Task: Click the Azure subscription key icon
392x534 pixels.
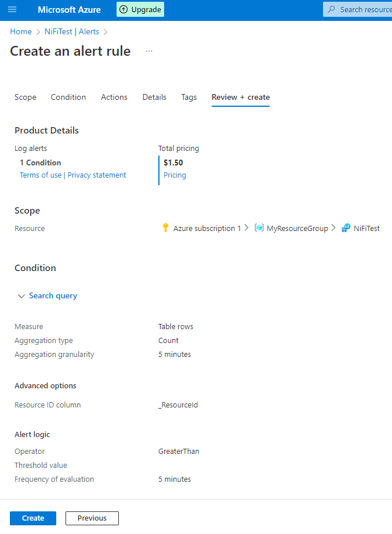Action: click(165, 228)
